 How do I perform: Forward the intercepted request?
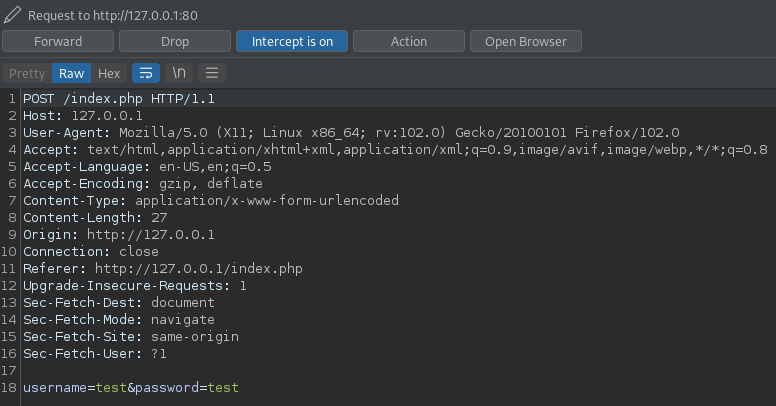58,41
